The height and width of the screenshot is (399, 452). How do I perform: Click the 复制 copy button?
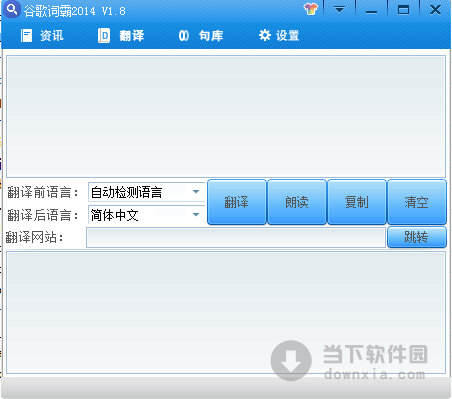pyautogui.click(x=357, y=202)
